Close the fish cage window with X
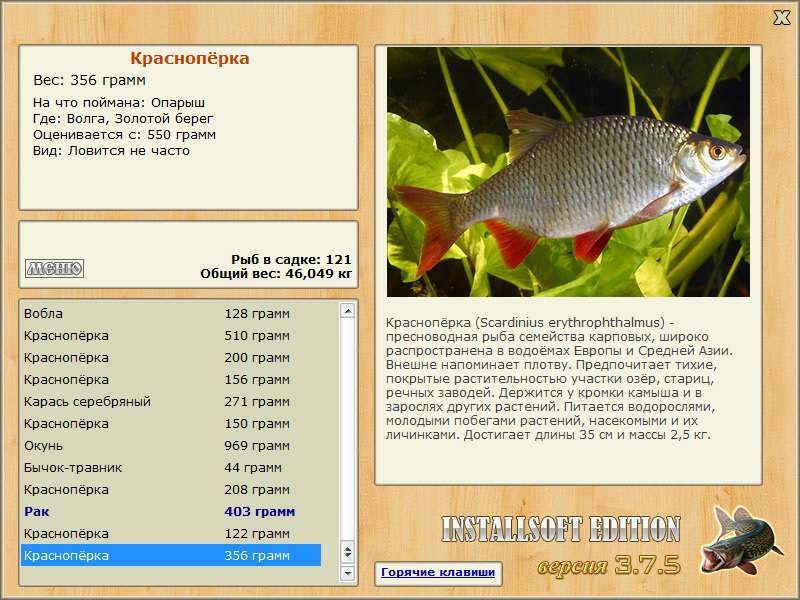Viewport: 800px width, 600px height. (x=781, y=18)
